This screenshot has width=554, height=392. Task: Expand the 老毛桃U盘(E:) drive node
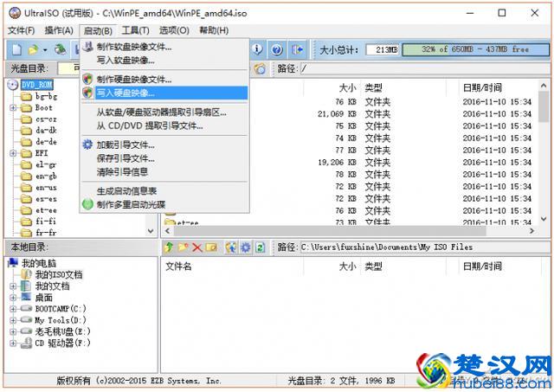pos(13,331)
